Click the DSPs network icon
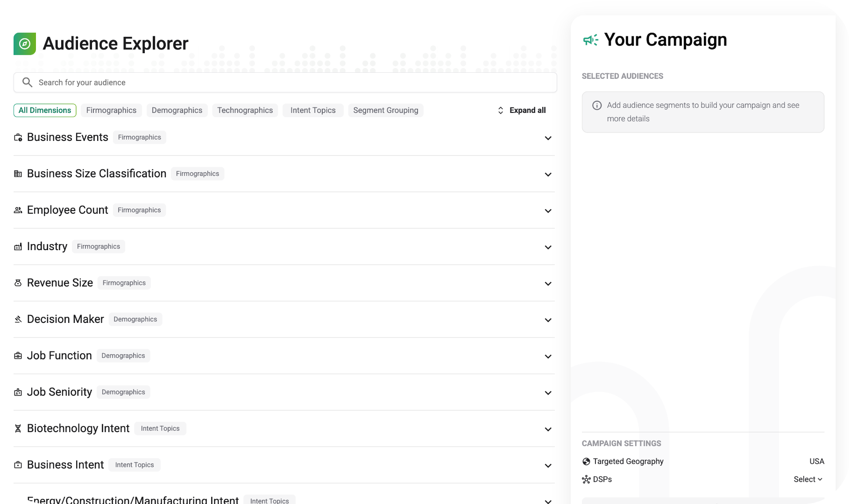Viewport: 850px width, 504px height. click(586, 479)
